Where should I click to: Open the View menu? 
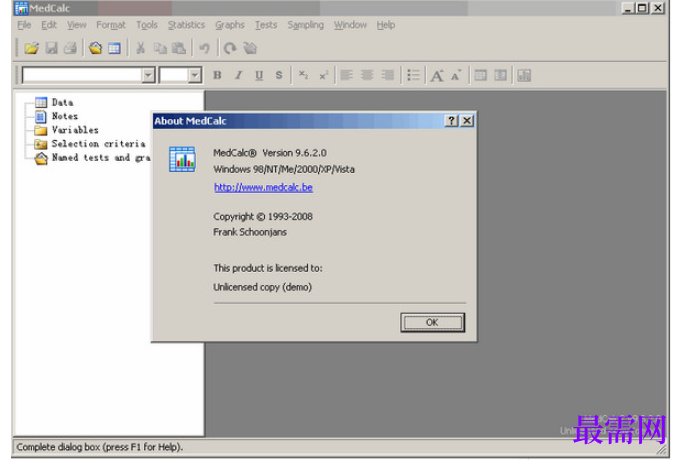tap(76, 25)
